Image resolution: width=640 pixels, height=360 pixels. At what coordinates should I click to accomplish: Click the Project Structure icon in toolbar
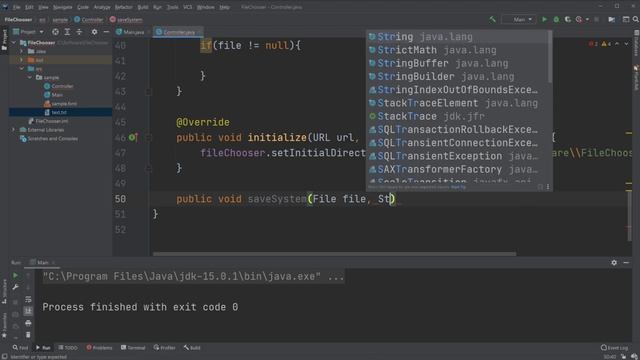tap(611, 19)
